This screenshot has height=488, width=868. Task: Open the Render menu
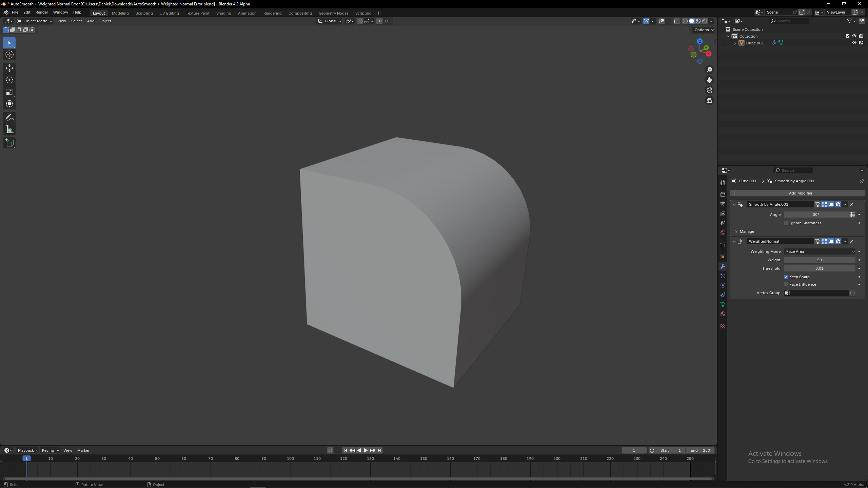click(x=42, y=12)
